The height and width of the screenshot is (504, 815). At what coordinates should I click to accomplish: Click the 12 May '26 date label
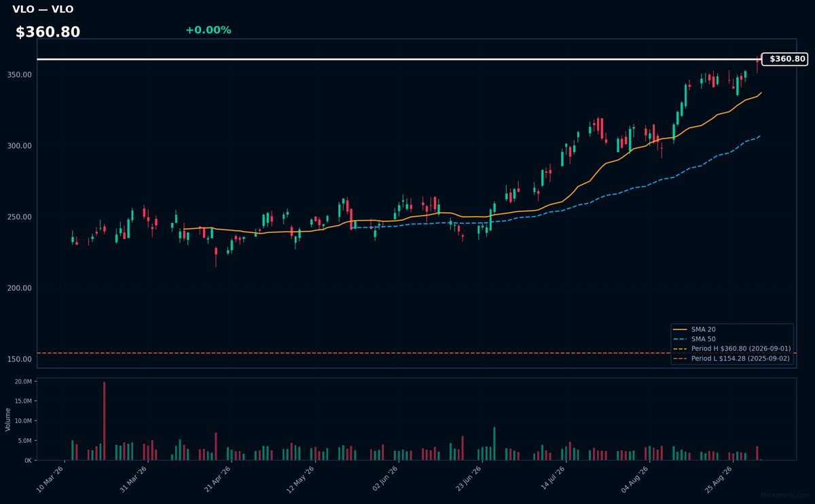(300, 478)
